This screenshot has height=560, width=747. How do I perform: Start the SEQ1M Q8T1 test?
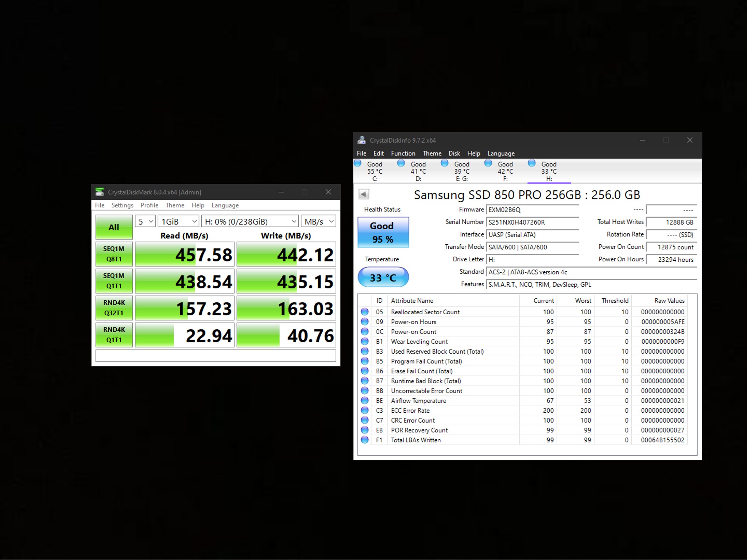tap(114, 254)
